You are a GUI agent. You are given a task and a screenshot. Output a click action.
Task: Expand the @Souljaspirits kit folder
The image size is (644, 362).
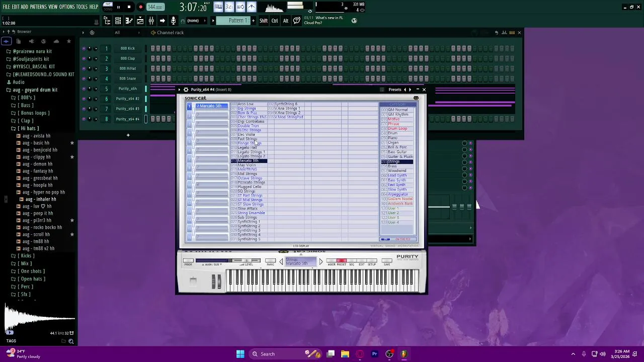pos(31,59)
